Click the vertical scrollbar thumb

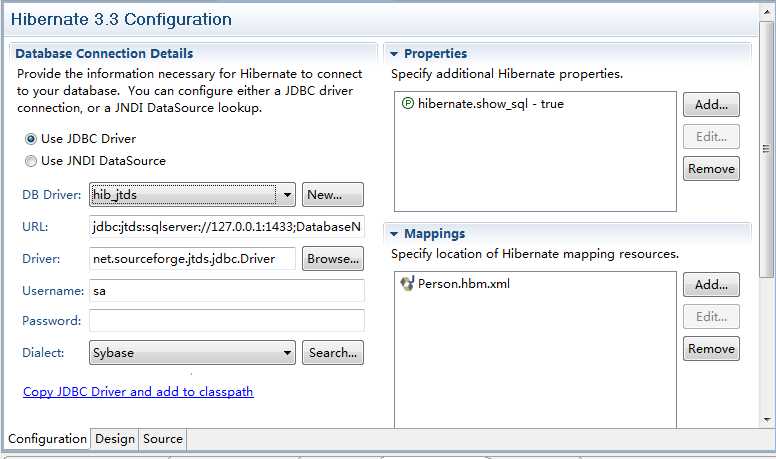767,149
